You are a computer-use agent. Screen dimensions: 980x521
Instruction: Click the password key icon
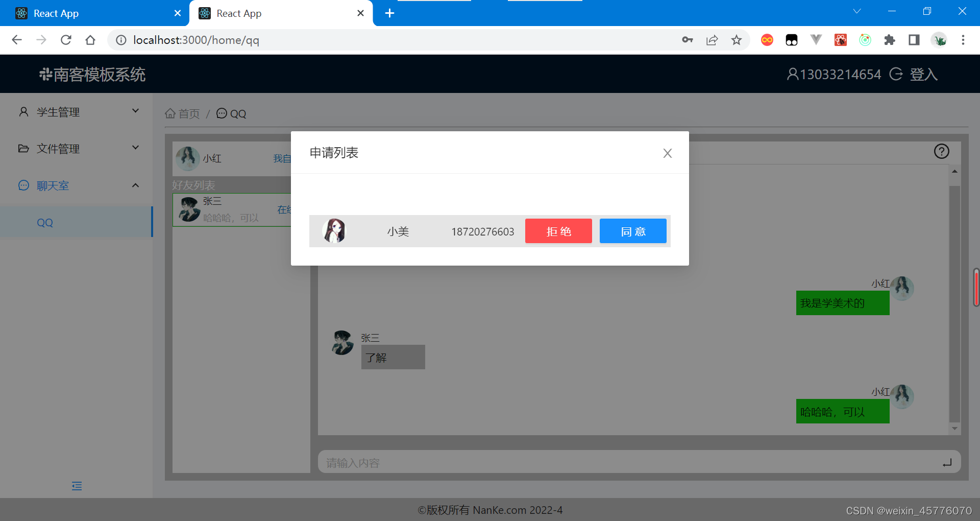[x=688, y=40]
